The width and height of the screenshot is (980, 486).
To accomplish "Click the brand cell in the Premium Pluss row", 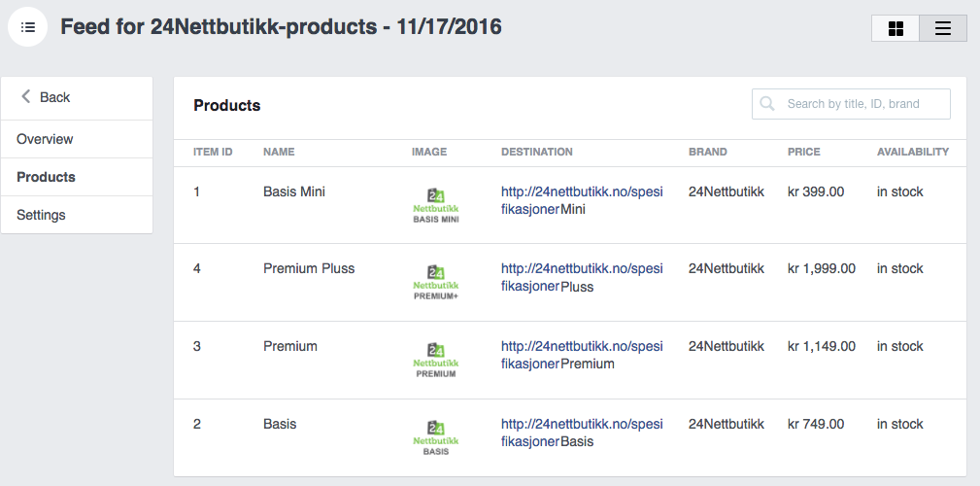I will 727,268.
